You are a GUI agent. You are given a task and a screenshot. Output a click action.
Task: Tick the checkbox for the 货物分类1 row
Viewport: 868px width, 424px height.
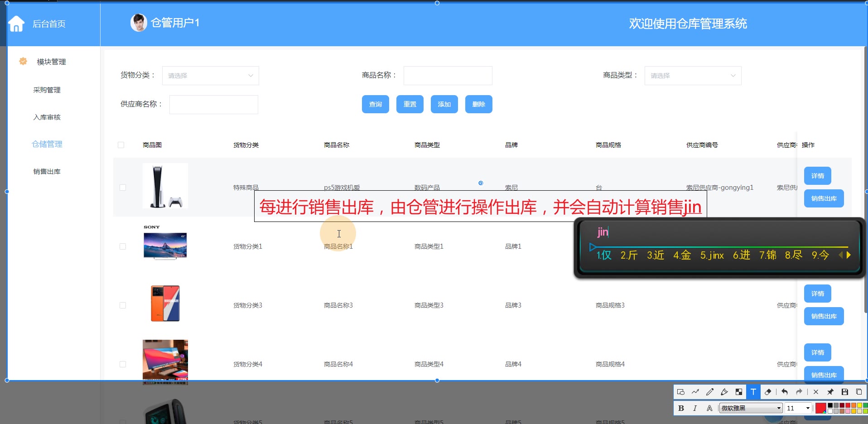tap(123, 246)
